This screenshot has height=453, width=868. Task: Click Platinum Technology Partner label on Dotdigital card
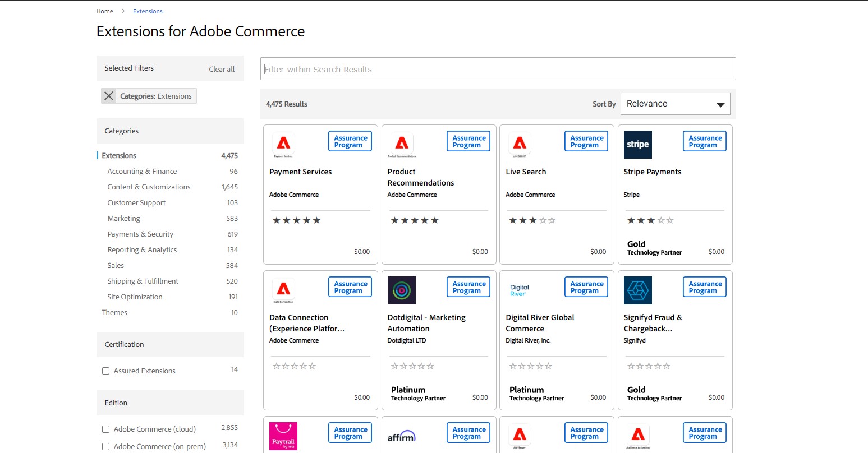click(x=418, y=394)
